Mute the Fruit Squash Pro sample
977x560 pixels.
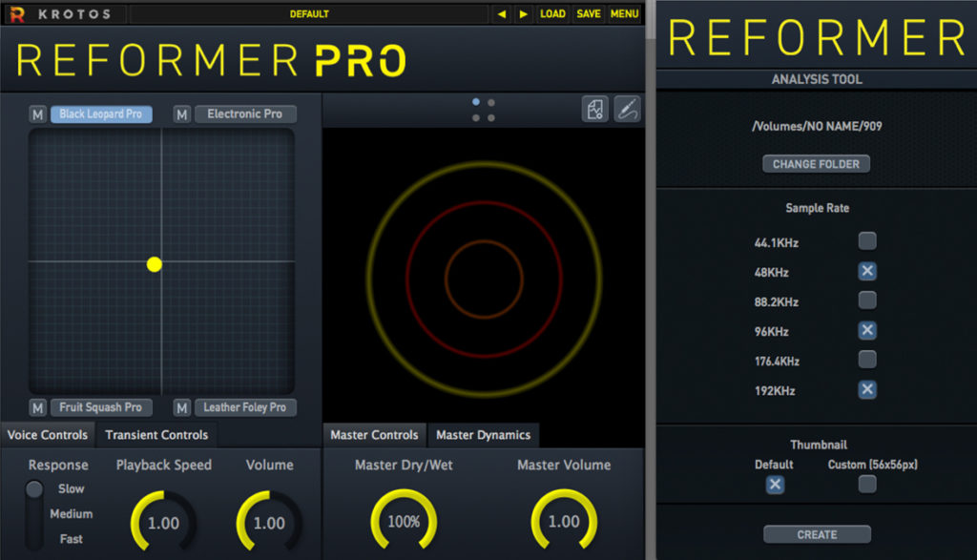click(38, 407)
